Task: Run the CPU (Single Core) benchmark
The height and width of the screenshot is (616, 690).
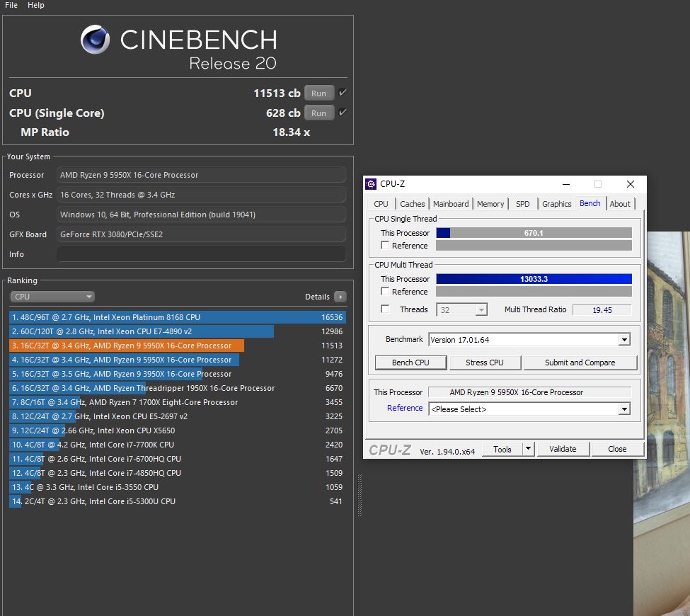Action: [318, 113]
